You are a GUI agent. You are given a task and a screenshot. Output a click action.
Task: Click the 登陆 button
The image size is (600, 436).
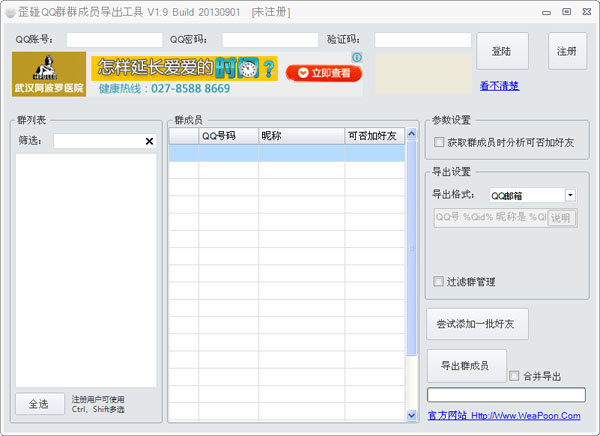click(x=502, y=51)
